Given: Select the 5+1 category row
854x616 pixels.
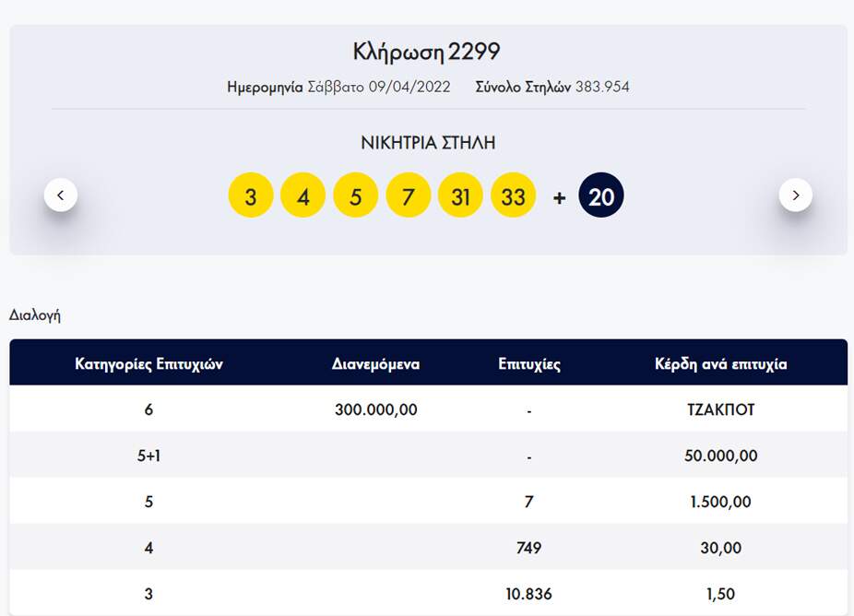Looking at the screenshot, I should 148,456.
